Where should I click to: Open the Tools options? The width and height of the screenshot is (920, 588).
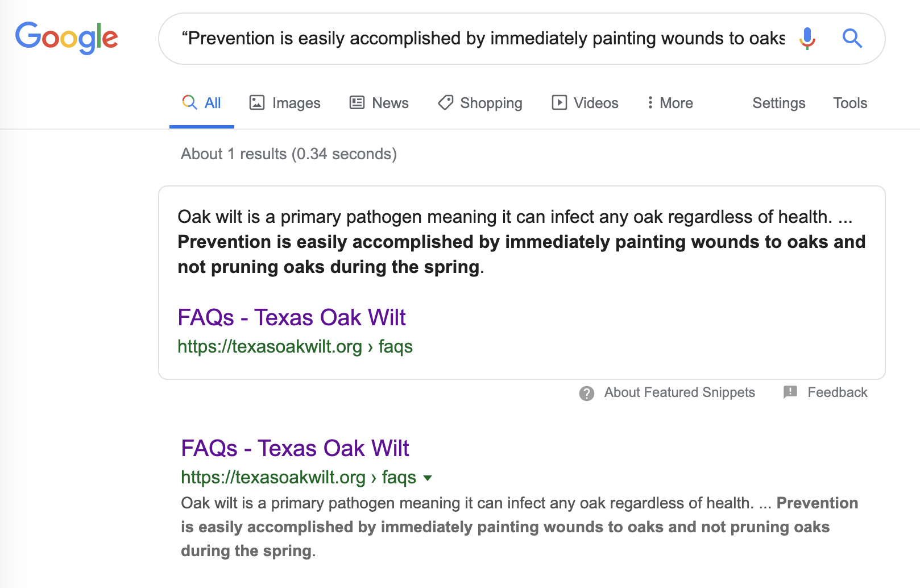(x=850, y=103)
